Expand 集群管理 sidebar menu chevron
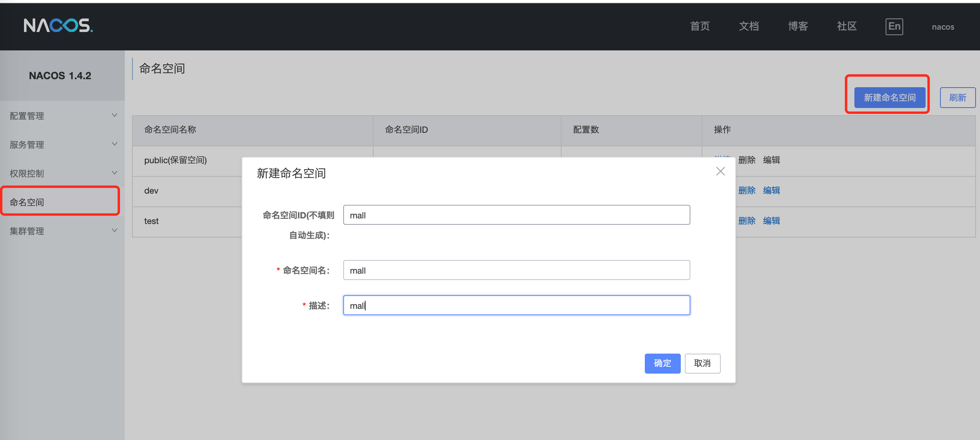The height and width of the screenshot is (440, 980). [x=114, y=230]
